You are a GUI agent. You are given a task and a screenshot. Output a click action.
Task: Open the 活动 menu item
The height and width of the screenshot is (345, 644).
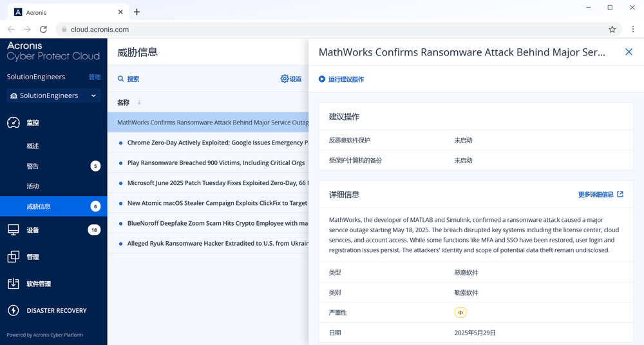click(53, 186)
